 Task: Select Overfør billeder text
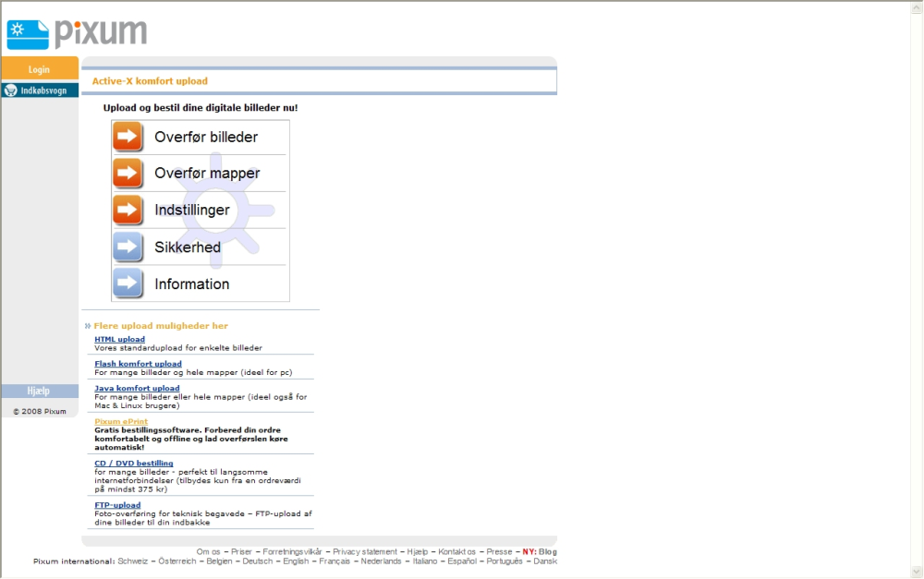(x=206, y=138)
